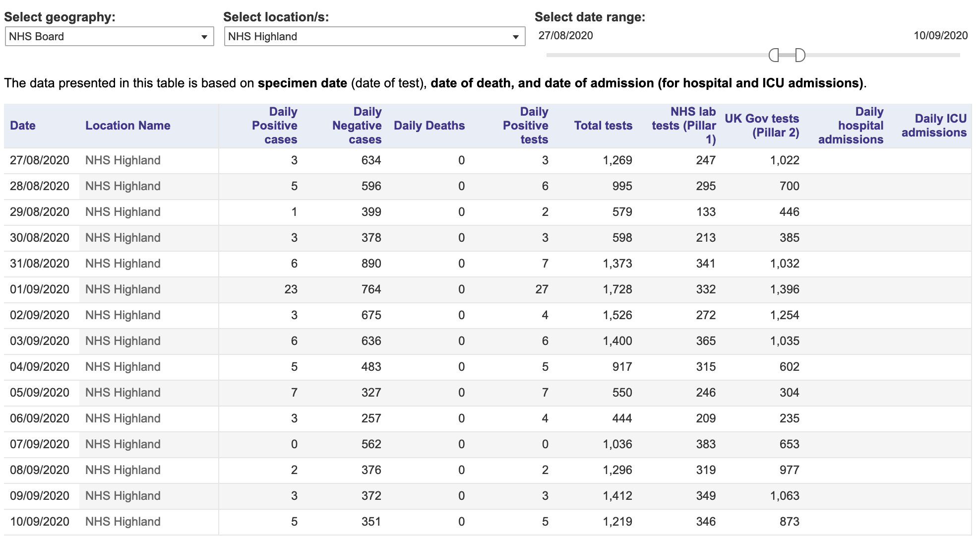
Task: Click Pillar 2 value 977
Action: coord(790,470)
